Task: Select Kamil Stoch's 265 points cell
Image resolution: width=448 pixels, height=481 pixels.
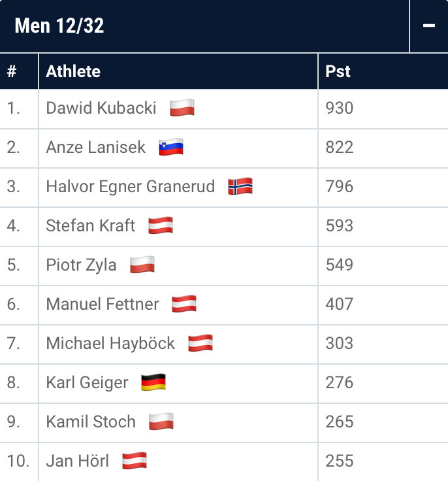Action: [383, 422]
